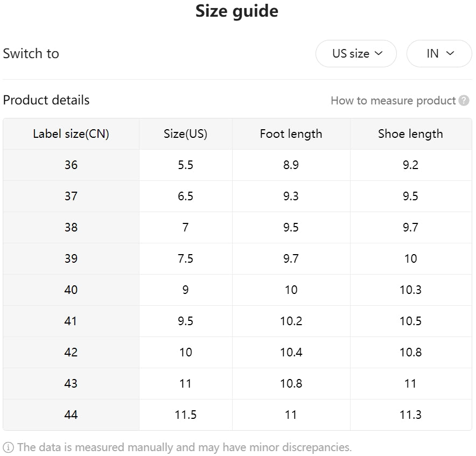
Task: Open the US size dropdown
Action: pyautogui.click(x=356, y=53)
